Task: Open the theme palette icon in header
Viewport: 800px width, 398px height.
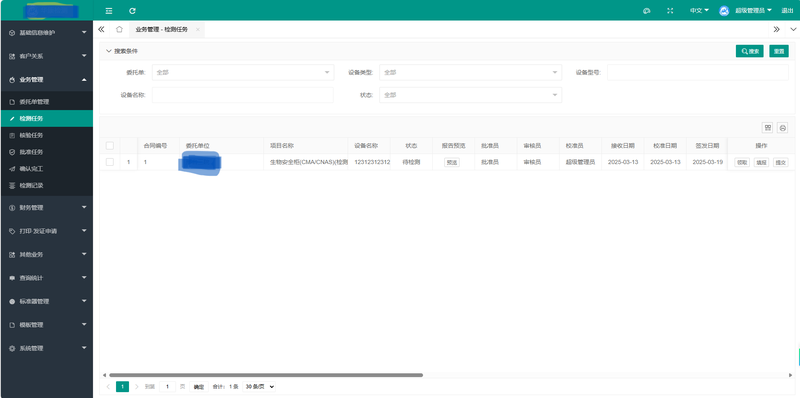Action: [646, 11]
